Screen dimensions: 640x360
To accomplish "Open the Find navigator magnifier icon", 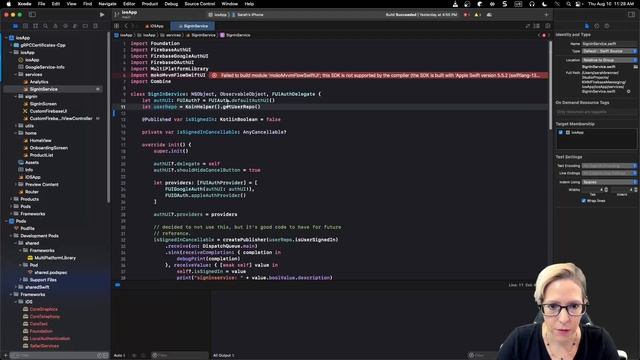I will pyautogui.click(x=45, y=26).
